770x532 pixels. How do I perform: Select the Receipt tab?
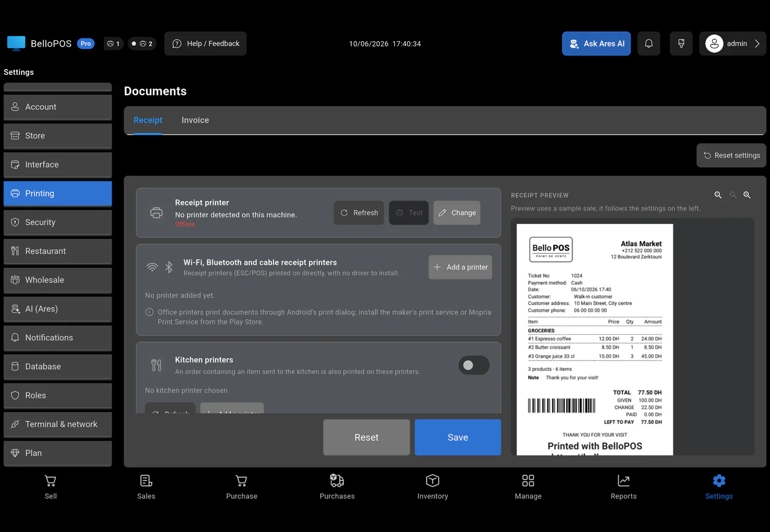[x=148, y=120]
